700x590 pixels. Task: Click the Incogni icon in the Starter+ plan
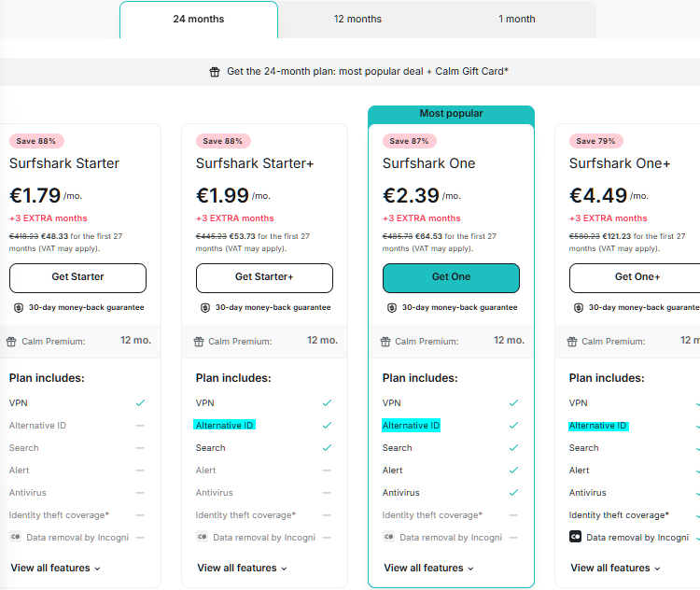pos(203,537)
